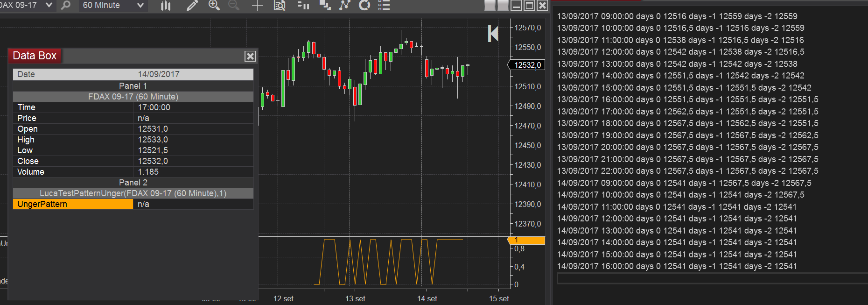Viewport: 868px width, 305px height.
Task: Minimize the chart window
Action: click(516, 6)
